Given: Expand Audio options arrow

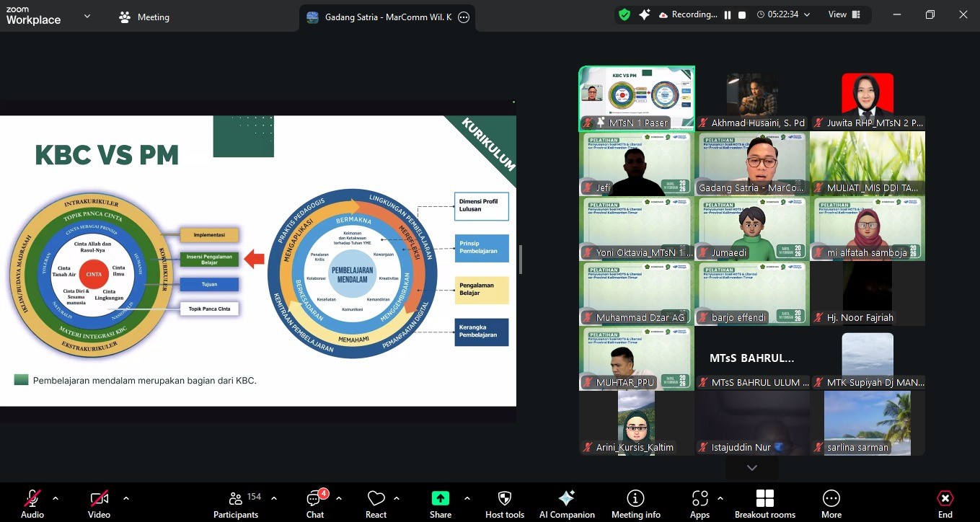Looking at the screenshot, I should (x=56, y=498).
